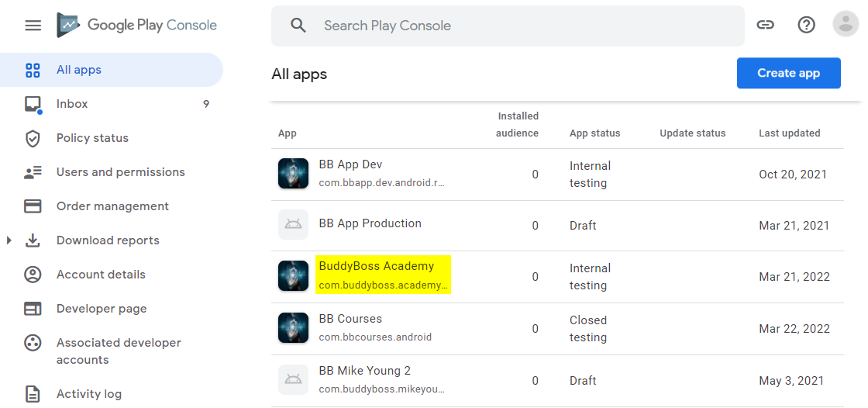Click the Last updated column header
The image size is (868, 408).
[x=790, y=133]
